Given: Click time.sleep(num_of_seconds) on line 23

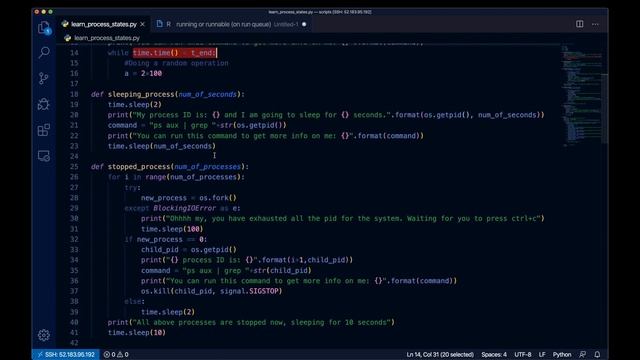Looking at the screenshot, I should (162, 146).
